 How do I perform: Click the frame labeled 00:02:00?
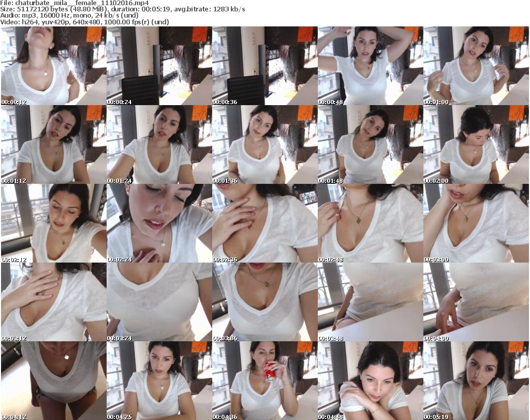pos(476,144)
